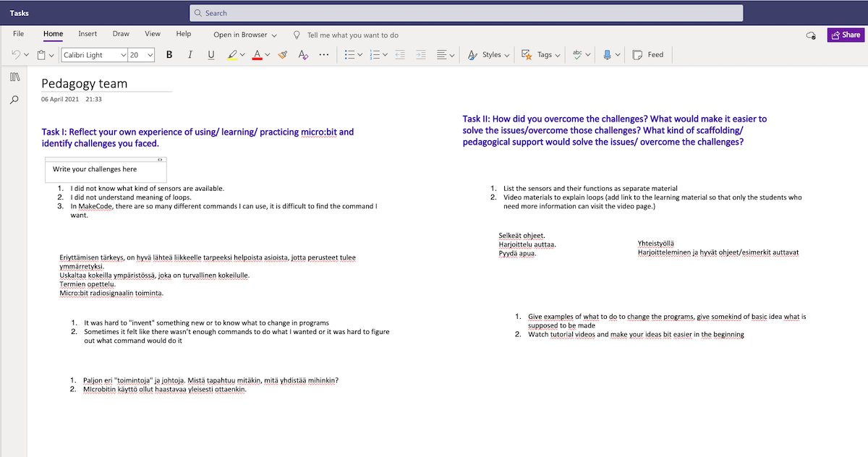Clear formatting with the eraser icon
868x457 pixels.
303,55
